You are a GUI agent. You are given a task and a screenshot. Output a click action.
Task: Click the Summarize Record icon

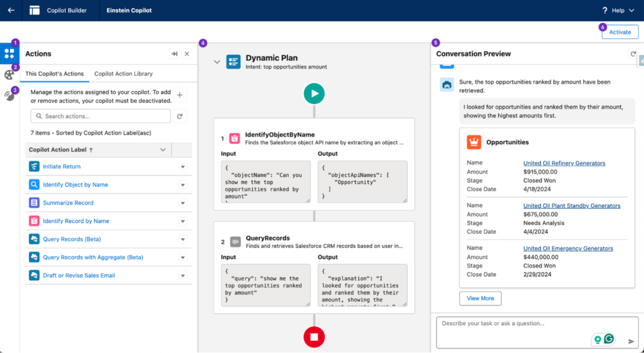point(34,202)
